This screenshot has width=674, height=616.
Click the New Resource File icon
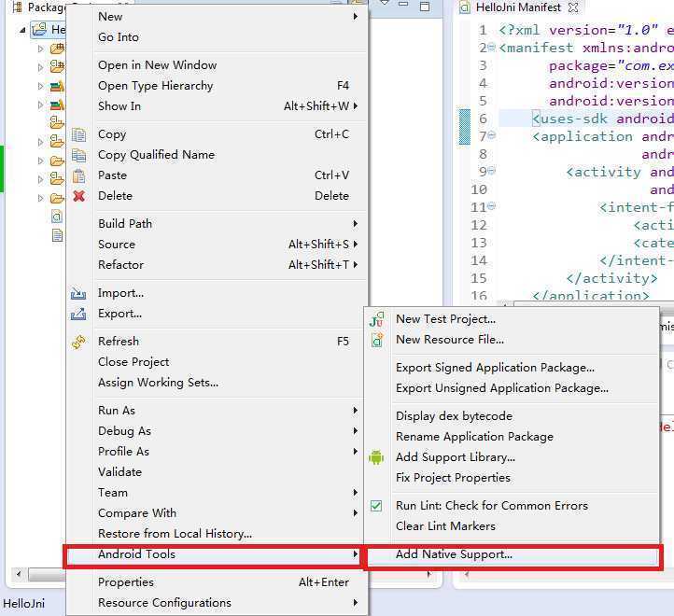pos(377,340)
